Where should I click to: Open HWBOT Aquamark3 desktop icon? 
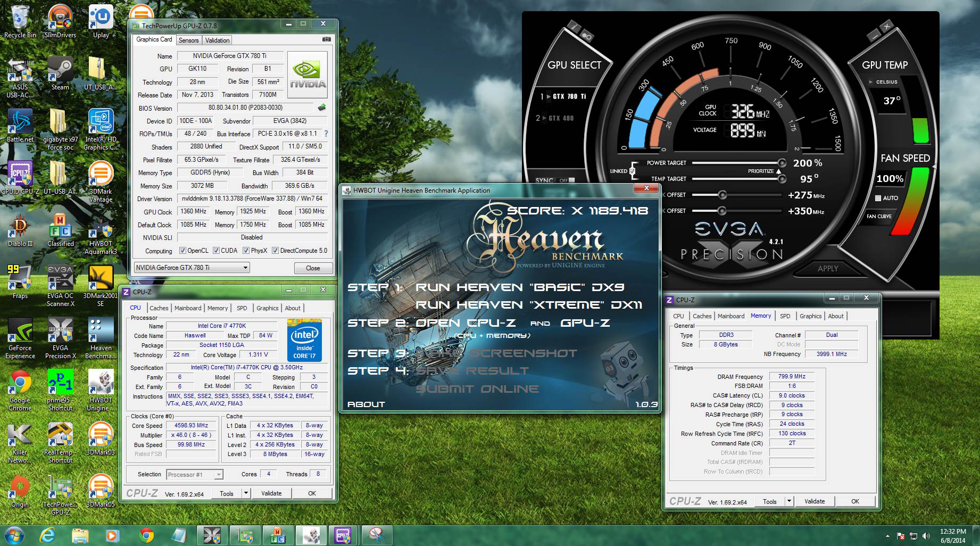tap(101, 234)
